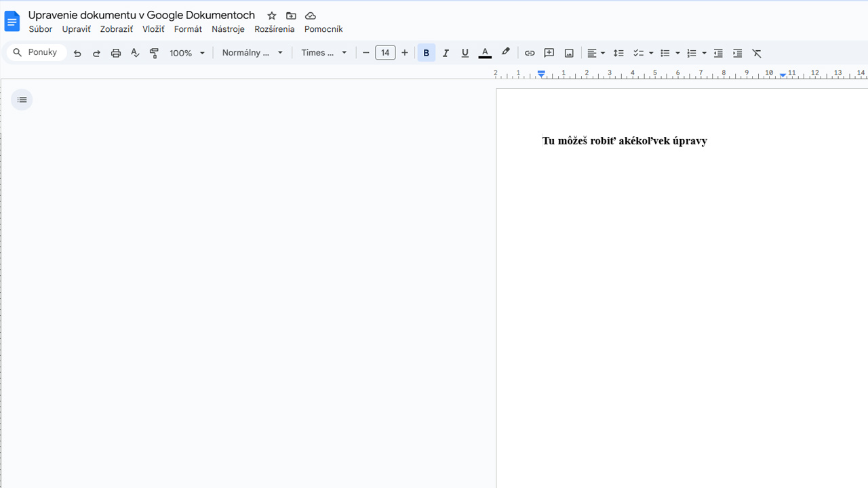Decrease font size with minus button
The width and height of the screenshot is (868, 488).
(366, 53)
